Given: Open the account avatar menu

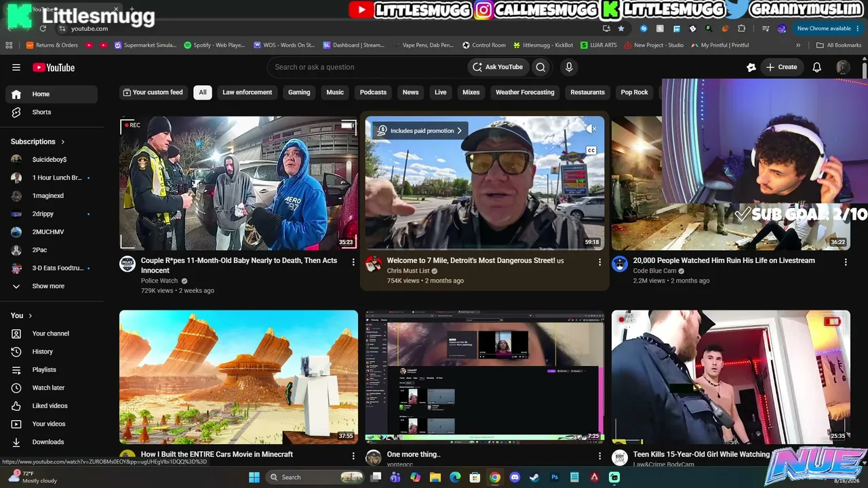Looking at the screenshot, I should click(x=843, y=67).
